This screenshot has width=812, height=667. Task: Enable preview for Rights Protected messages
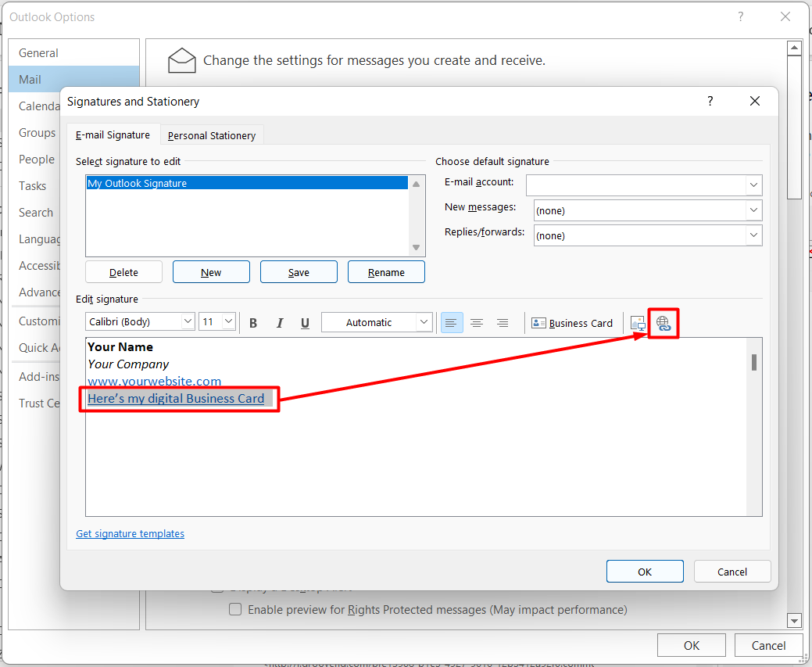(235, 609)
